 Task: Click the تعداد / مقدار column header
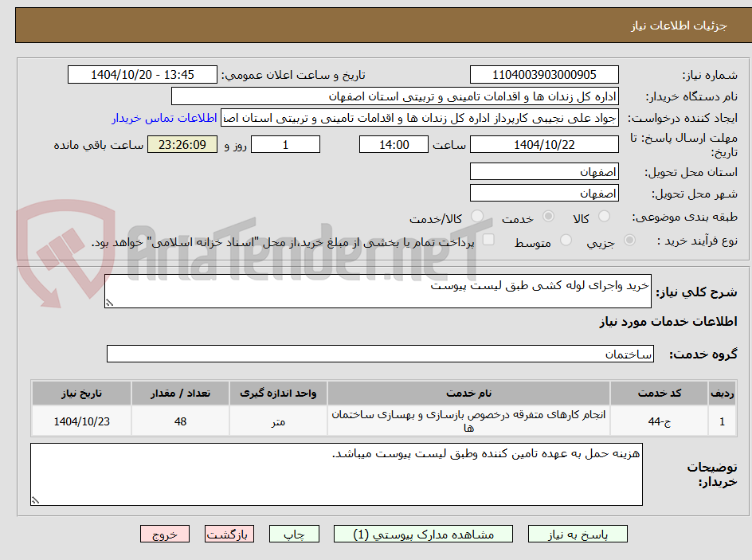click(x=180, y=394)
